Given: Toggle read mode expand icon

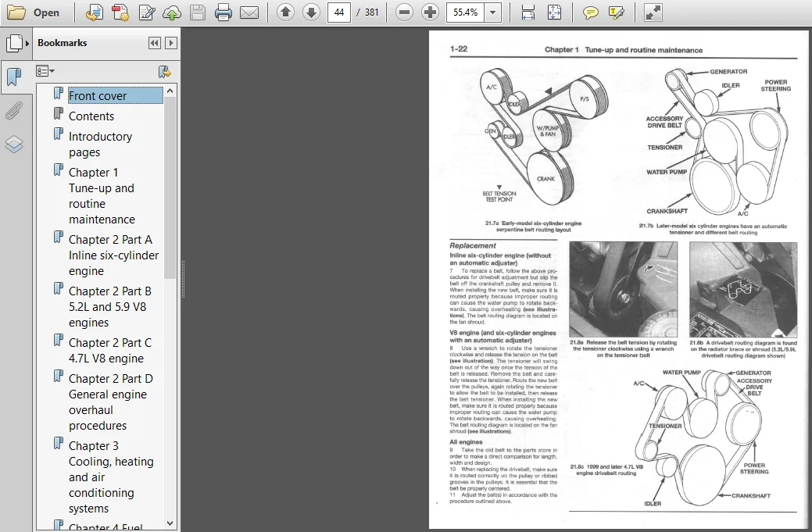Looking at the screenshot, I should [653, 12].
